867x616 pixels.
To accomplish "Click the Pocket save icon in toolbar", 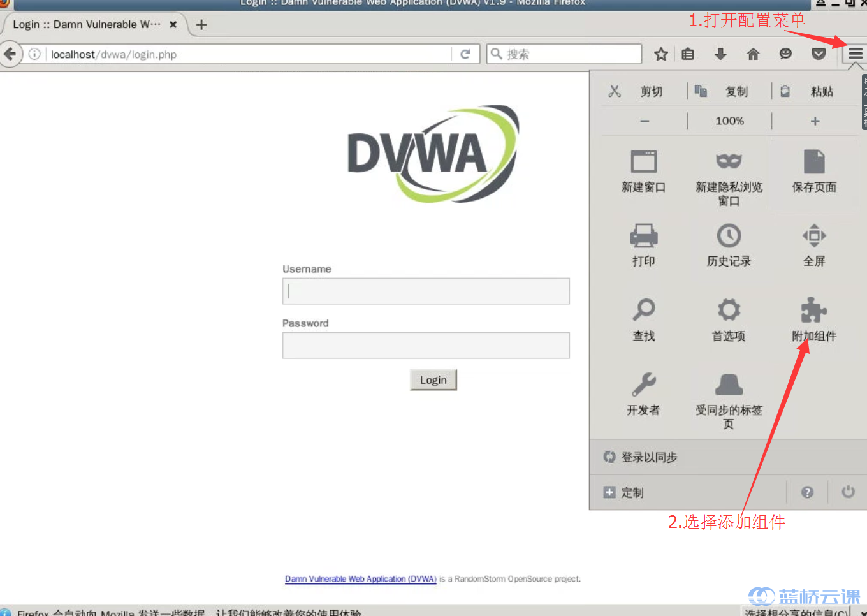I will (x=819, y=54).
